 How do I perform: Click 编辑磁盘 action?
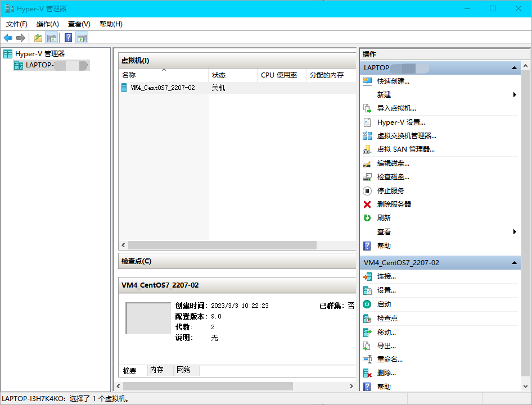[393, 163]
